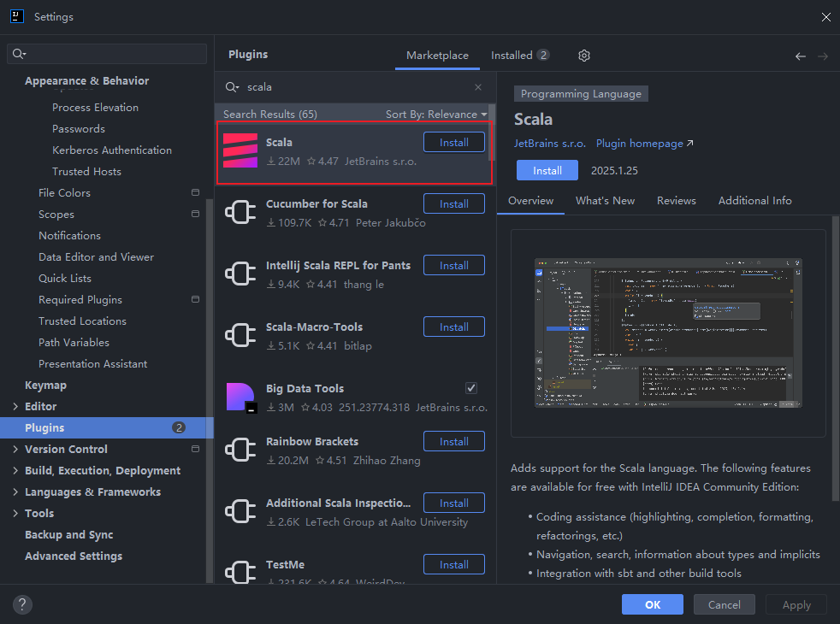Select the Cucumber for Scala plugin icon

[x=240, y=212]
